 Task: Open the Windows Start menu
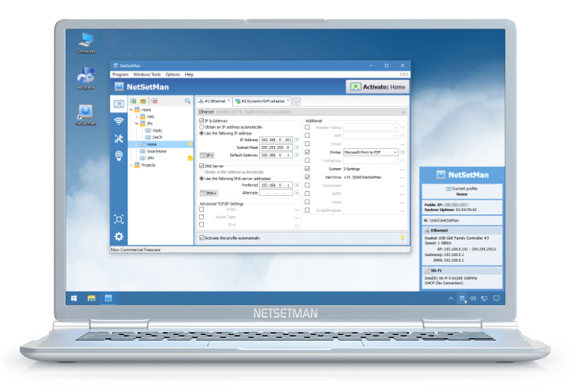74,298
